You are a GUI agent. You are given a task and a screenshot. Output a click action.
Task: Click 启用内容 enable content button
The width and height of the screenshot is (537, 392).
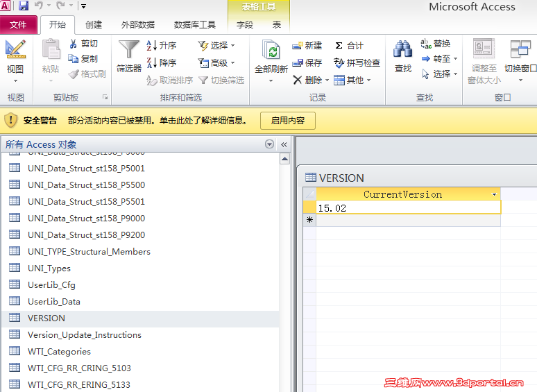click(288, 121)
